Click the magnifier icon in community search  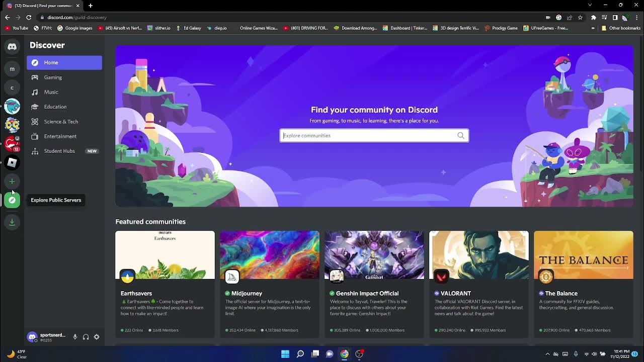[461, 135]
